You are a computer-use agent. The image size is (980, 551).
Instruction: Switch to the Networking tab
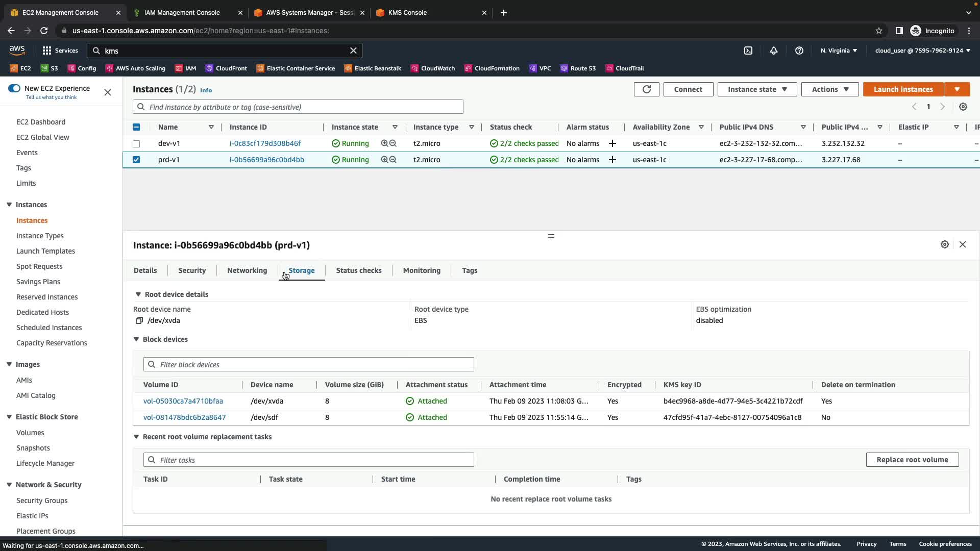click(247, 270)
